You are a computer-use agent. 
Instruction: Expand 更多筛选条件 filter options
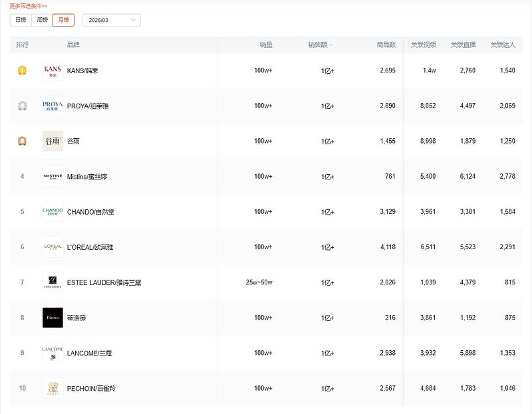point(29,6)
